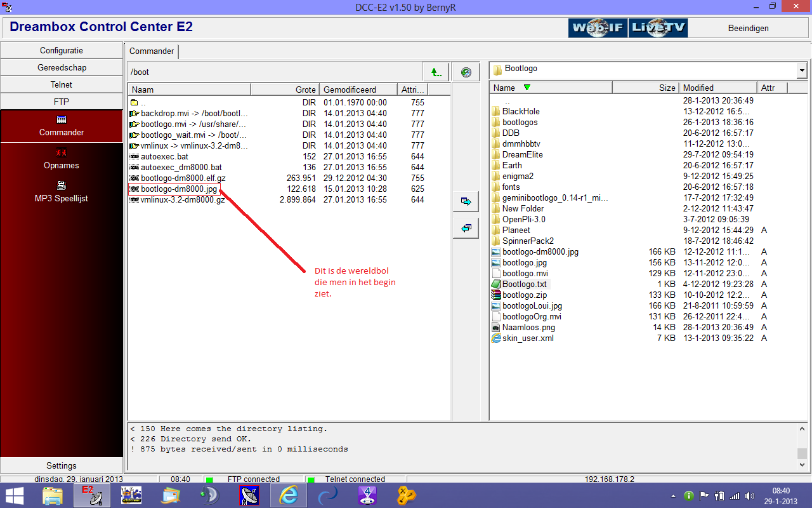Image resolution: width=812 pixels, height=508 pixels.
Task: Click the refresh directory icon
Action: coord(466,72)
